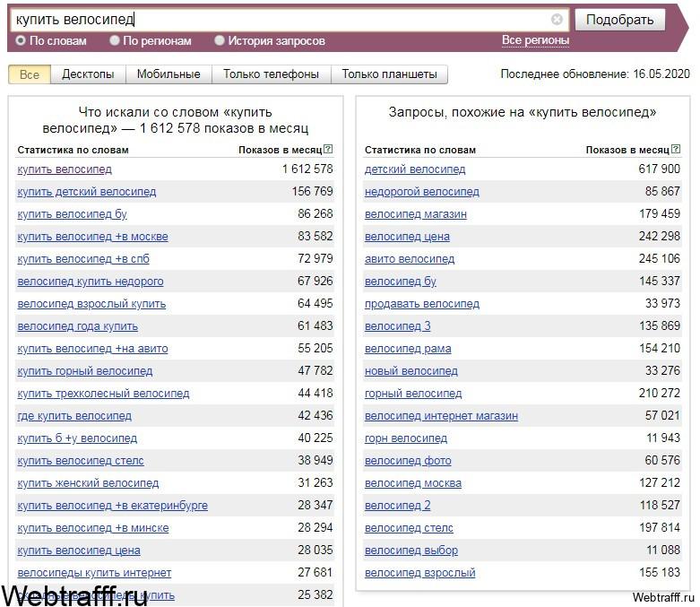
Task: Open the 'Все регионы' region selector
Action: (x=535, y=40)
